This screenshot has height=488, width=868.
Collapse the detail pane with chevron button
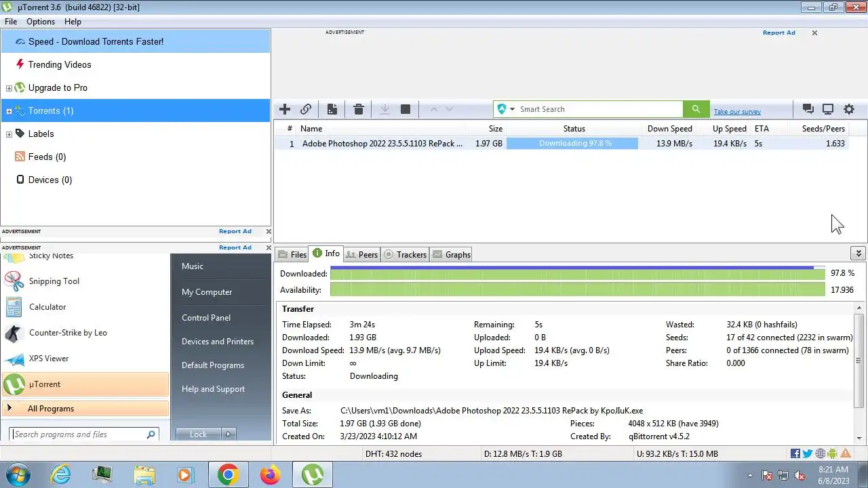coord(858,253)
